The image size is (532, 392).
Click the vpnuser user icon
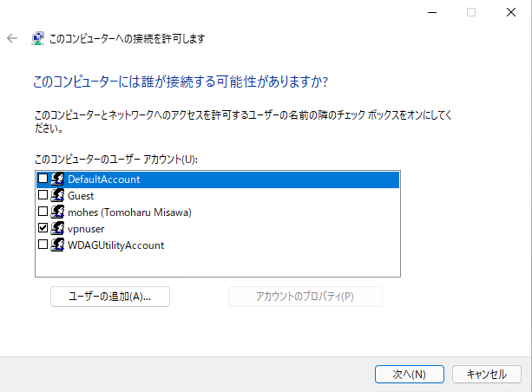tap(57, 228)
